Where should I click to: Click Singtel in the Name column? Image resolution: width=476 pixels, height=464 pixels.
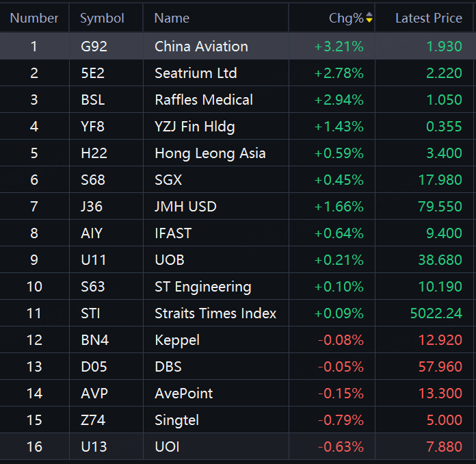click(176, 420)
